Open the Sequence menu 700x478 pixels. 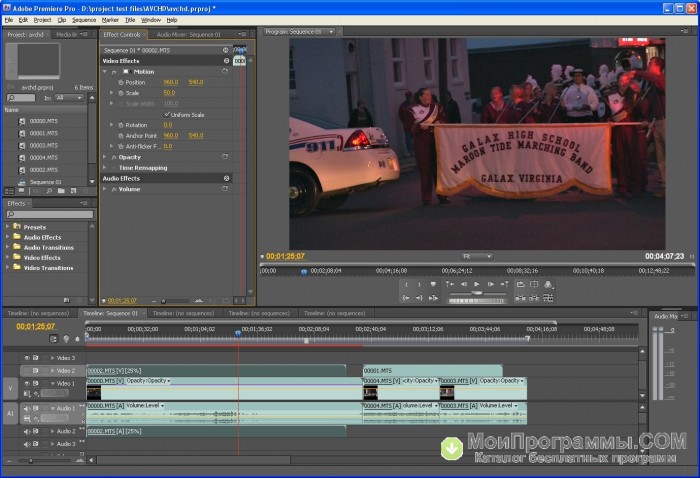pyautogui.click(x=84, y=20)
